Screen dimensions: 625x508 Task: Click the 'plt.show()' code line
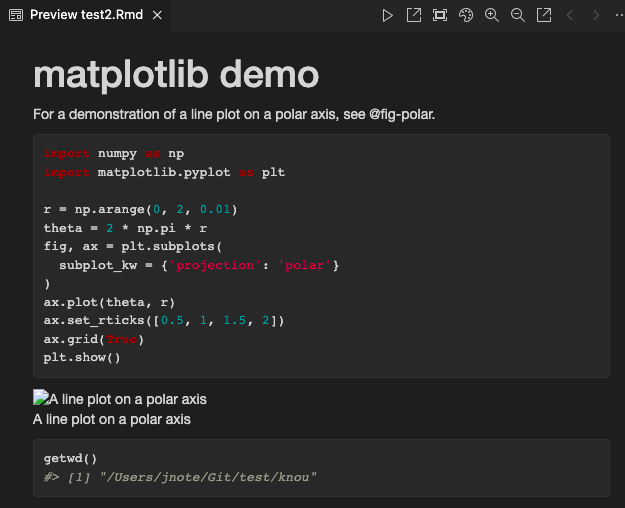tap(82, 358)
